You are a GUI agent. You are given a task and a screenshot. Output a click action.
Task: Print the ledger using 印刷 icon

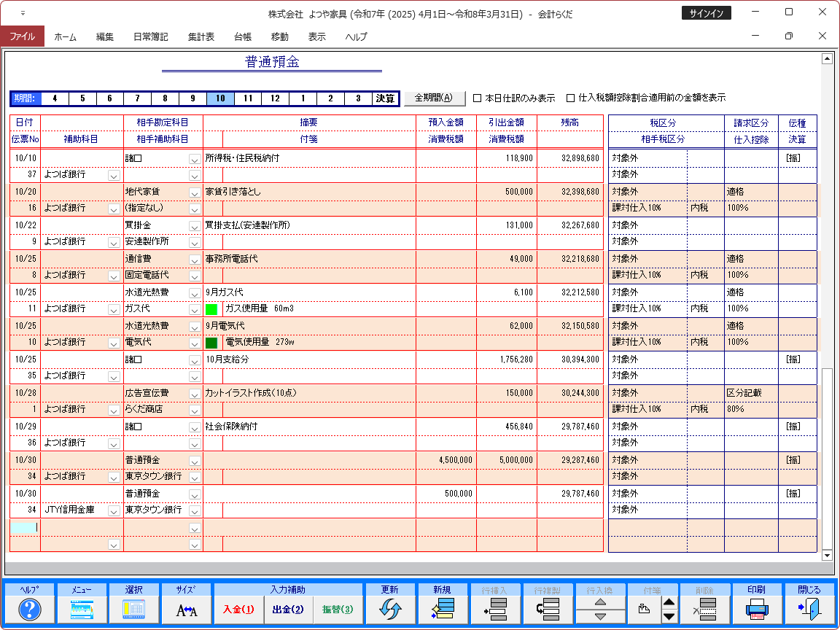click(757, 609)
